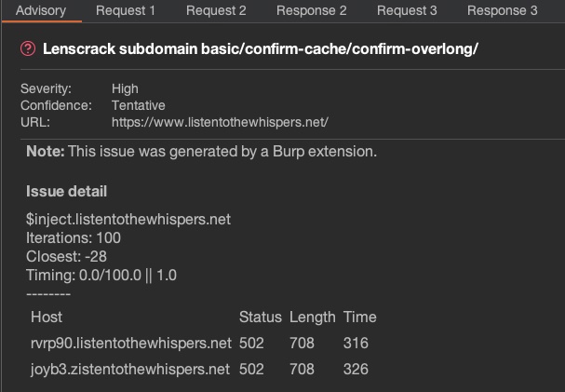View the Response 3 tab
This screenshot has width=565, height=392.
pos(503,11)
